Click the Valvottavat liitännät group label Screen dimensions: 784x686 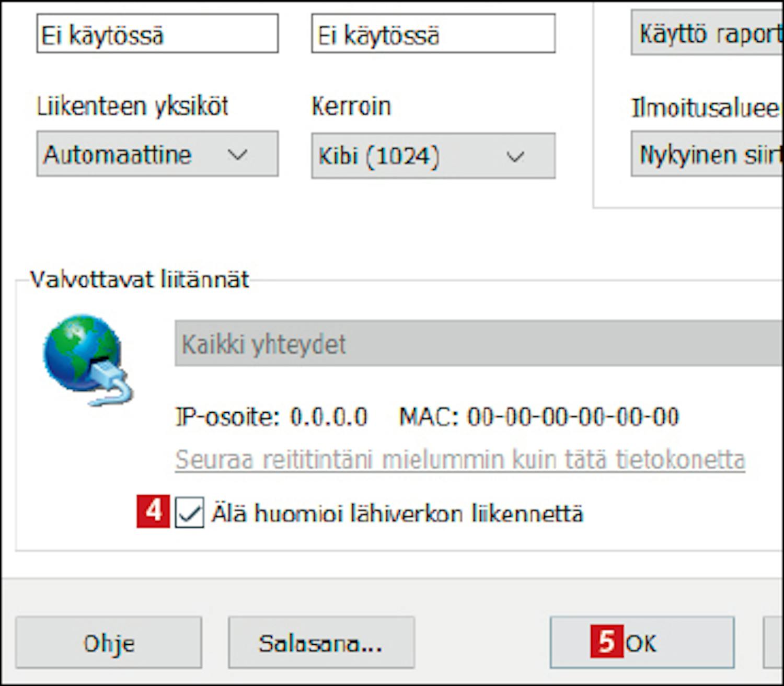[140, 280]
